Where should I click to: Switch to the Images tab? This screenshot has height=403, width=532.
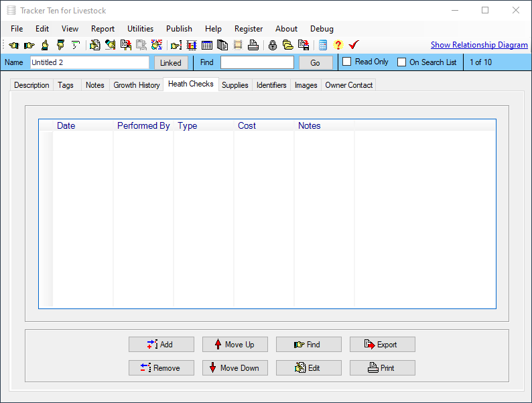(x=306, y=85)
